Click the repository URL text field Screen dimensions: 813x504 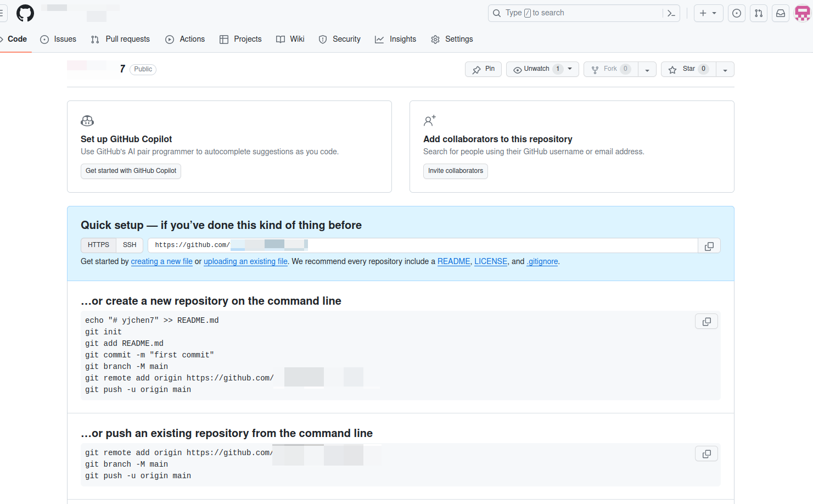pos(423,245)
